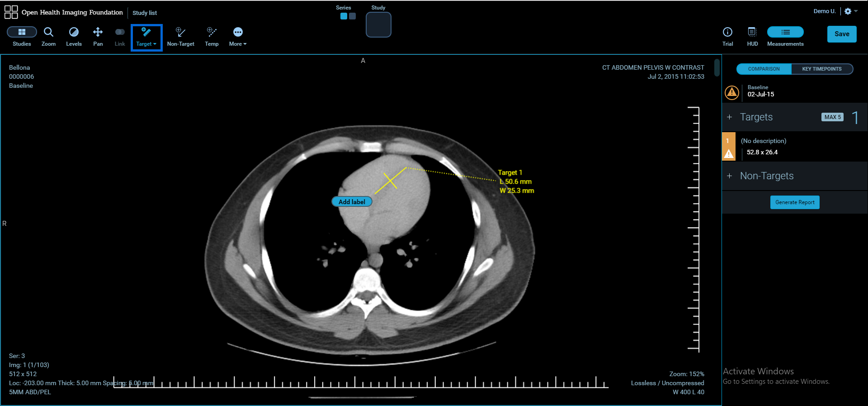868x406 pixels.
Task: Select the Pan tool
Action: point(98,33)
